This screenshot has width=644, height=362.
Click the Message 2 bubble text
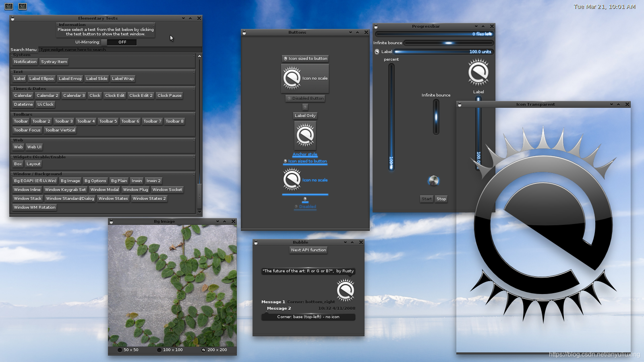(x=279, y=309)
